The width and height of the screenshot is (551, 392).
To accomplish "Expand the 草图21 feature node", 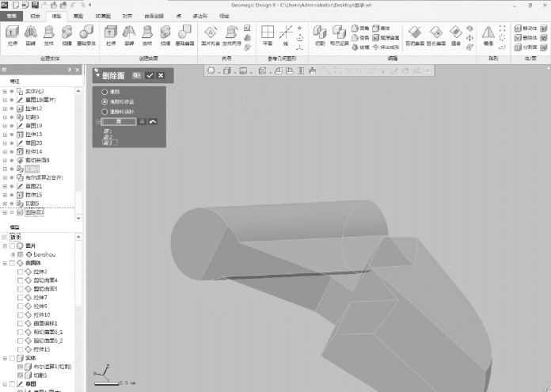I will (5, 186).
